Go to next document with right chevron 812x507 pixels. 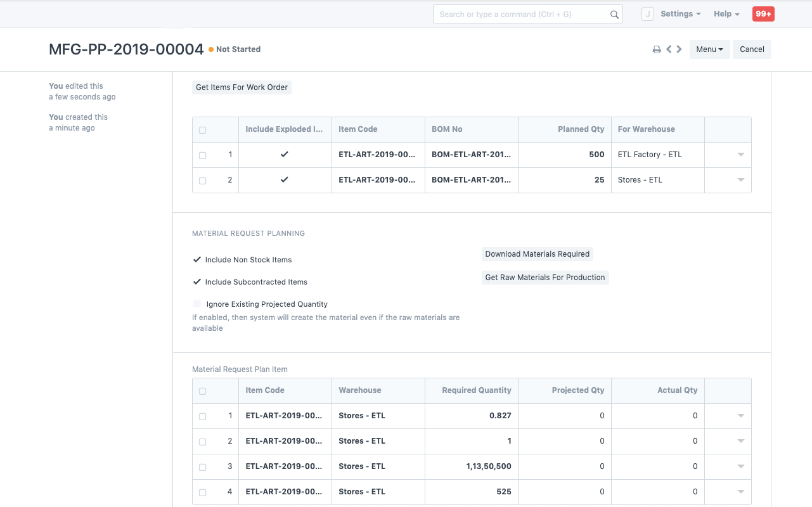coord(680,49)
